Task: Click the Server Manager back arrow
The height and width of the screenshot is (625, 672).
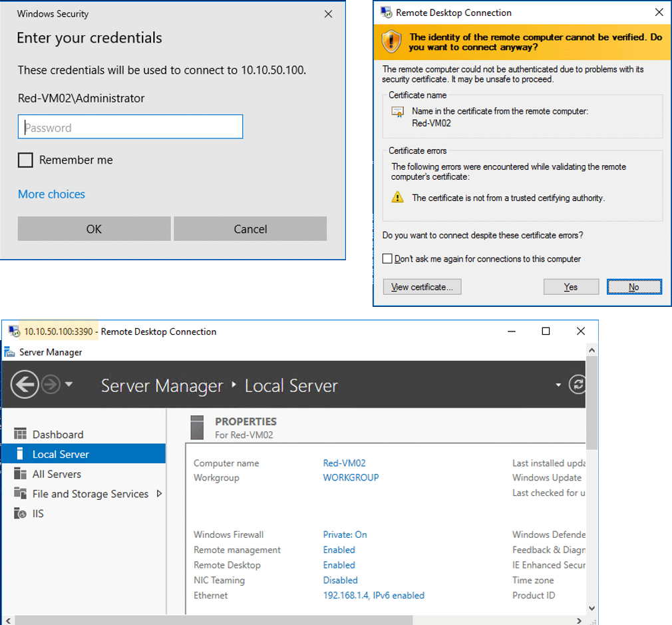Action: 25,384
